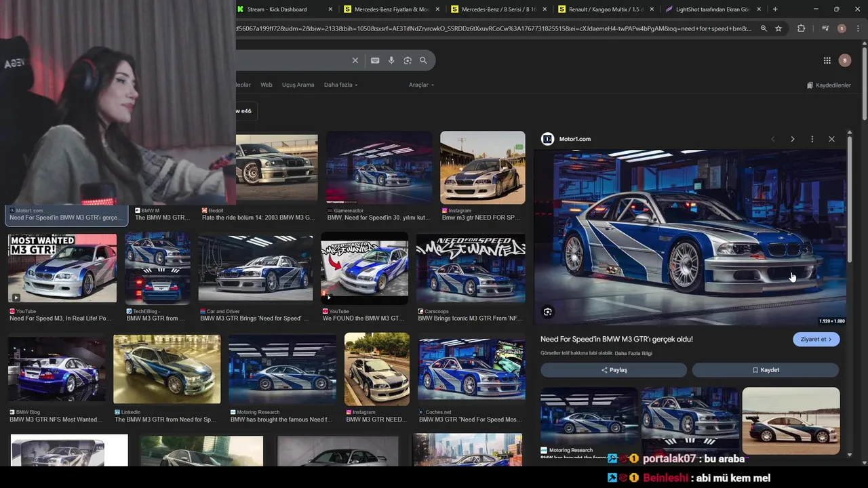868x488 pixels.
Task: Open the Motoring Research result in the main grid
Action: coord(282,369)
